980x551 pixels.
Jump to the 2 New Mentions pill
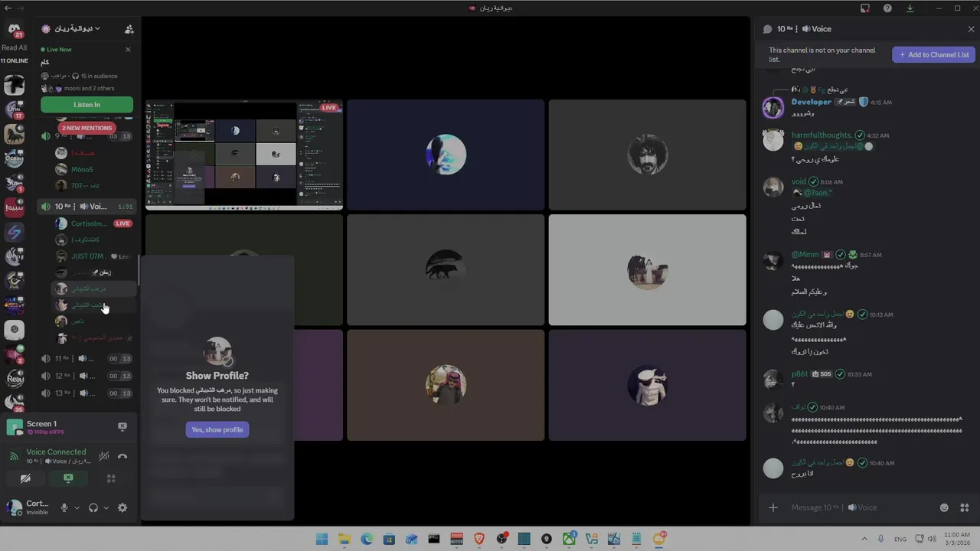87,128
